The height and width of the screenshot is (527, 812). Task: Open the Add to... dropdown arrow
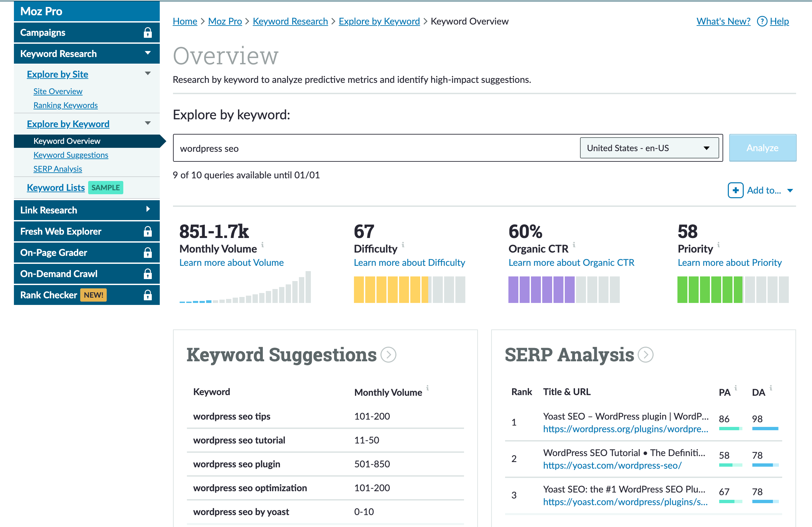click(x=790, y=190)
